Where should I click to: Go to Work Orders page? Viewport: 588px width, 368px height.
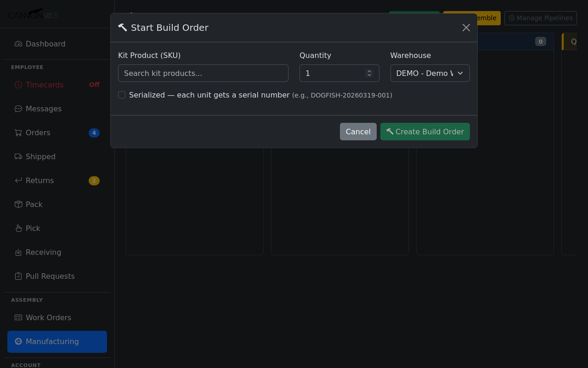pos(48,318)
